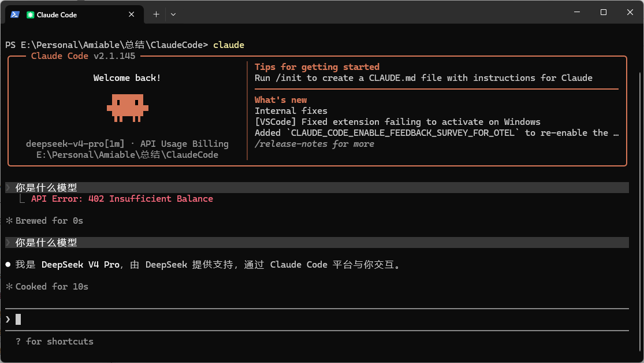Click the API Error 402 Insufficient Balance message
644x363 pixels.
pos(122,199)
